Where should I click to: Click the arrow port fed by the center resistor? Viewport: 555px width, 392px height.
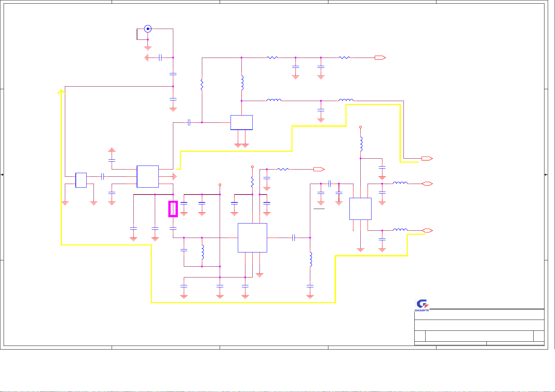point(319,169)
